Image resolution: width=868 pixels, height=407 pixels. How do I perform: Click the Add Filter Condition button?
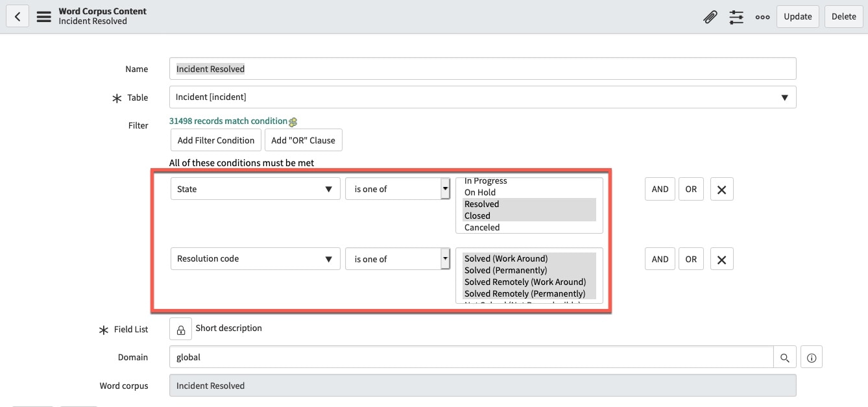(x=215, y=140)
